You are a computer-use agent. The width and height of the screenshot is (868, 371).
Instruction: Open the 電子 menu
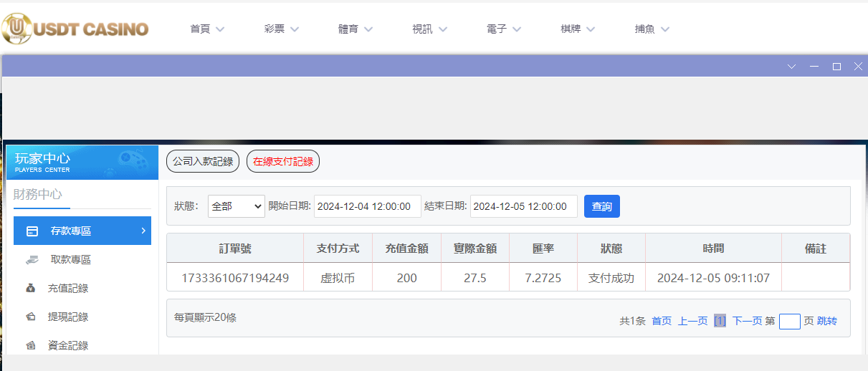503,29
